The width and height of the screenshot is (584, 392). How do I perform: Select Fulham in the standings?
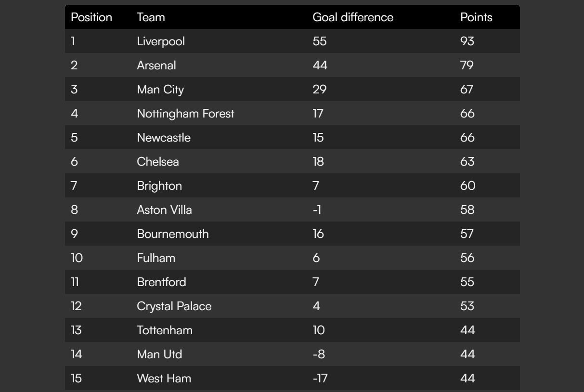(x=156, y=258)
